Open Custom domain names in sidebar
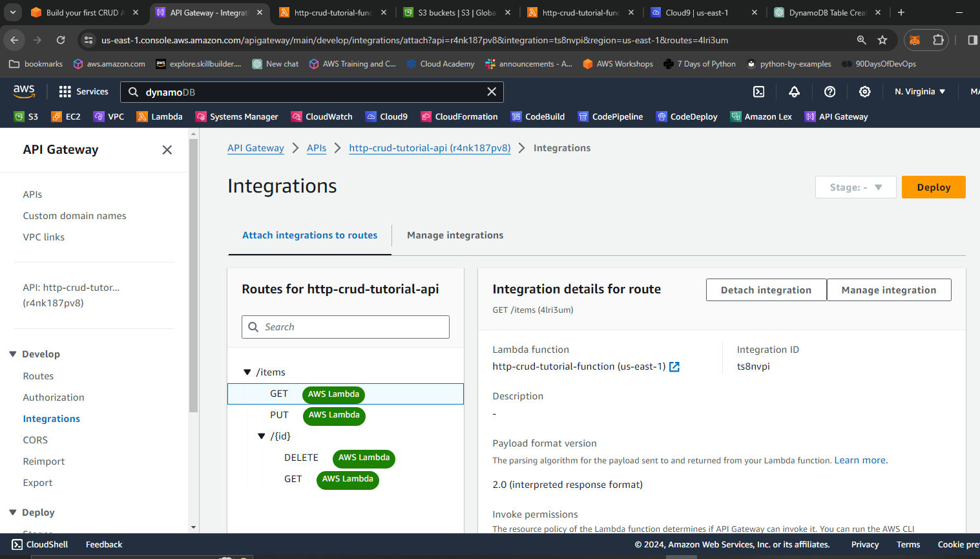The height and width of the screenshot is (559, 980). (x=74, y=216)
